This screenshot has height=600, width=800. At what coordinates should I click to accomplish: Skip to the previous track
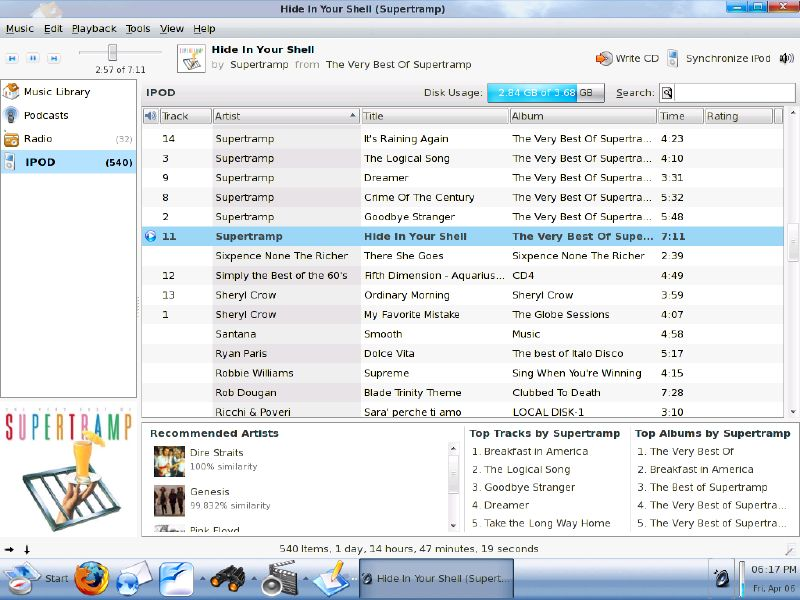click(x=12, y=58)
